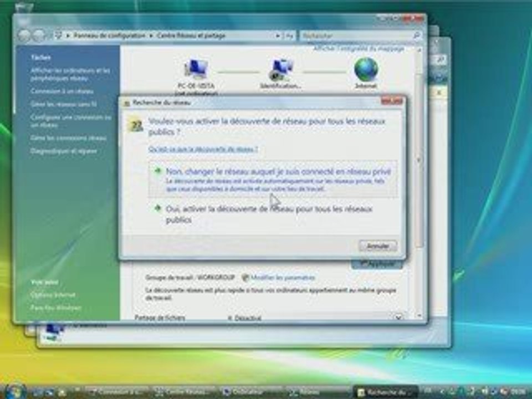Click 'Gérer les connexions réseau' task

point(68,138)
